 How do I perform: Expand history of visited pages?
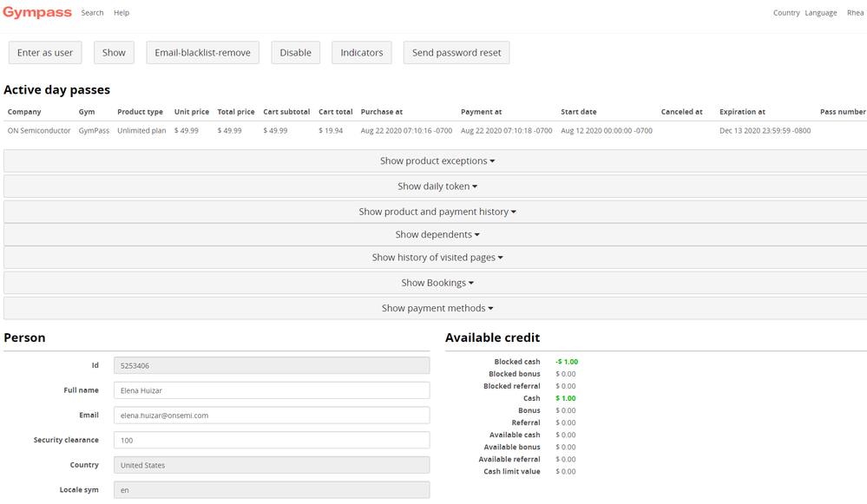pyautogui.click(x=437, y=258)
